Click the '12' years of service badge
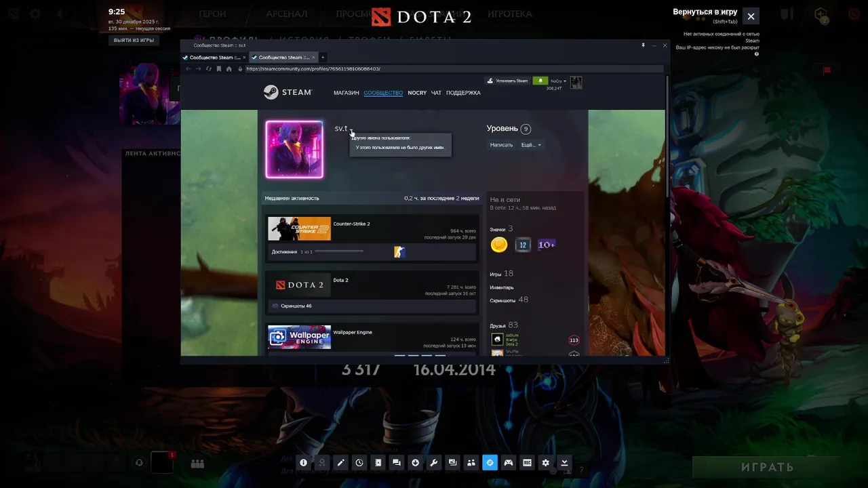The height and width of the screenshot is (488, 868). click(x=522, y=245)
